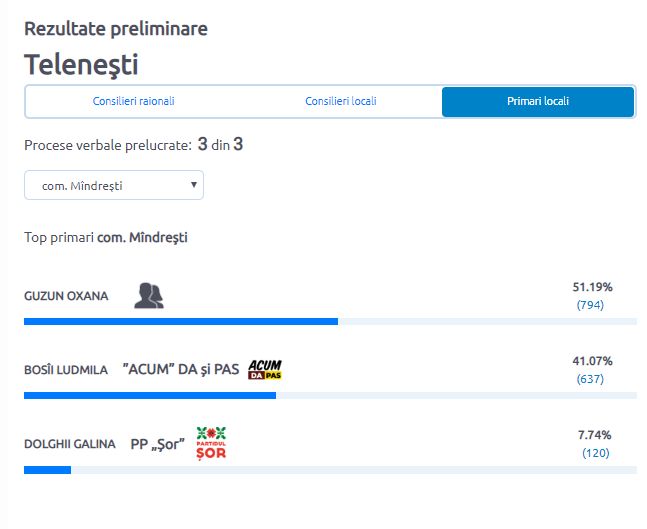Click the vote count (120) link

(595, 453)
